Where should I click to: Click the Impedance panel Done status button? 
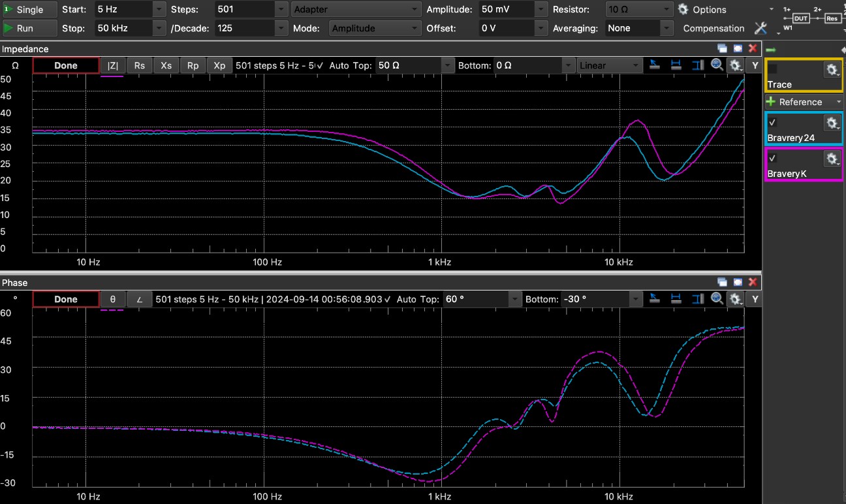click(x=66, y=65)
